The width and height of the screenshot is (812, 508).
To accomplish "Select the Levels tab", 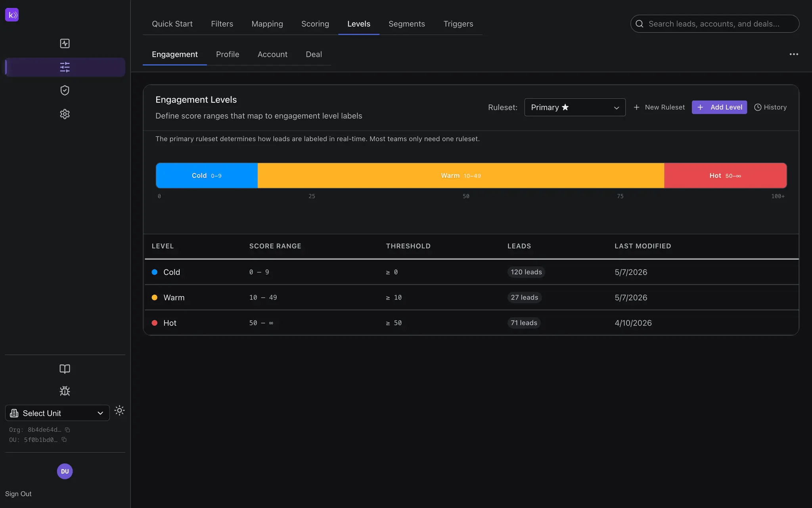I will point(359,24).
